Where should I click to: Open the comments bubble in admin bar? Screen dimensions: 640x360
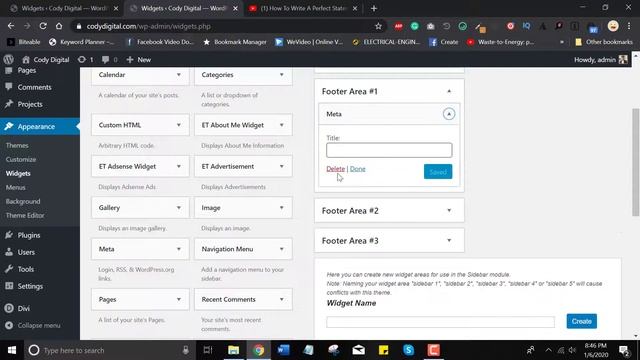point(109,60)
